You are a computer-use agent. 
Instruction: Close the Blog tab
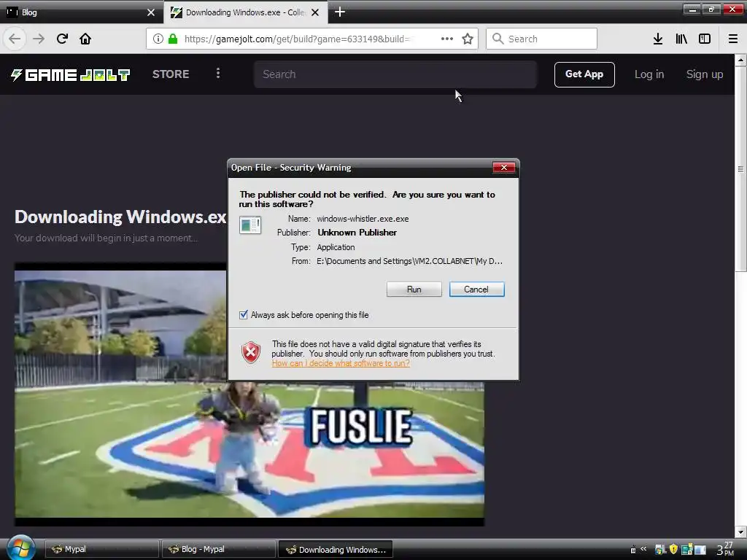(151, 12)
